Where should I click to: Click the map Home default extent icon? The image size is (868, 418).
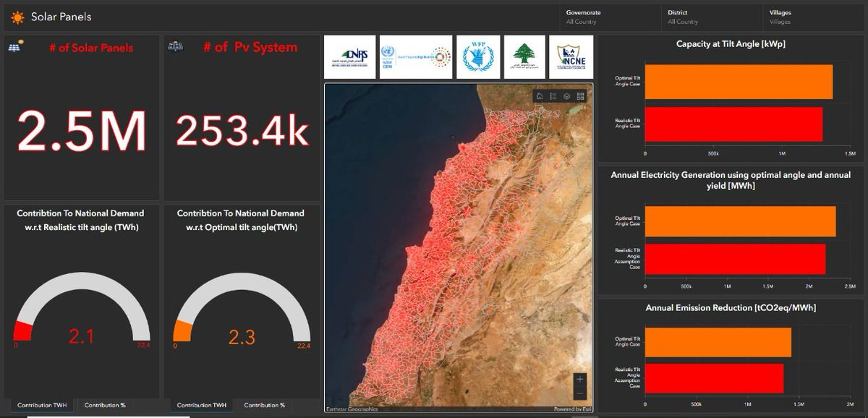pyautogui.click(x=540, y=96)
